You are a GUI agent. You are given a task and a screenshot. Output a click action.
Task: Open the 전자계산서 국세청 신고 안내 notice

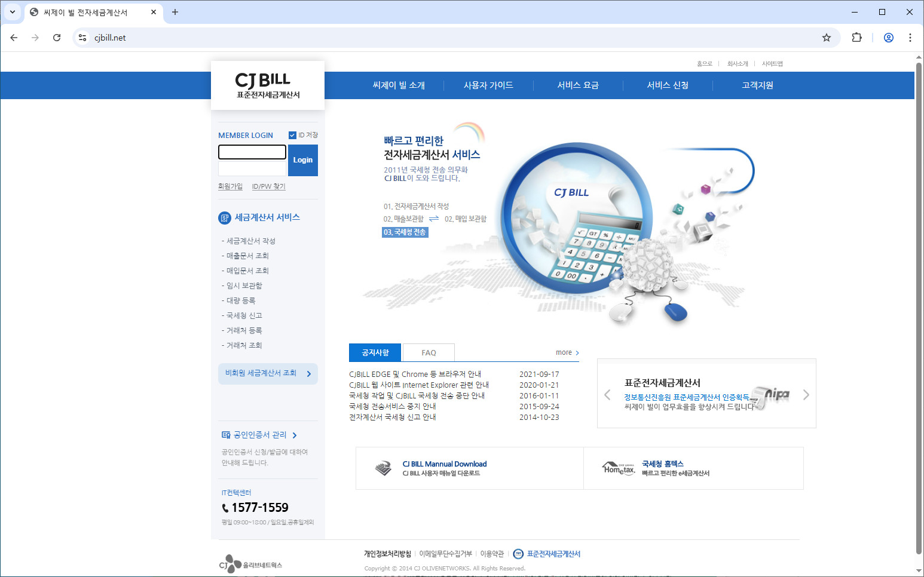click(x=393, y=417)
